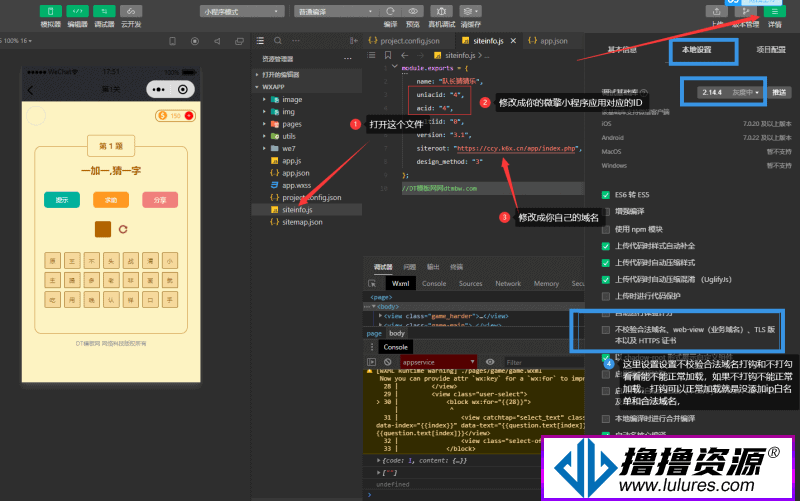The image size is (800, 501).
Task: Uncheck ES6 转 ES5 checkbox
Action: click(x=606, y=195)
